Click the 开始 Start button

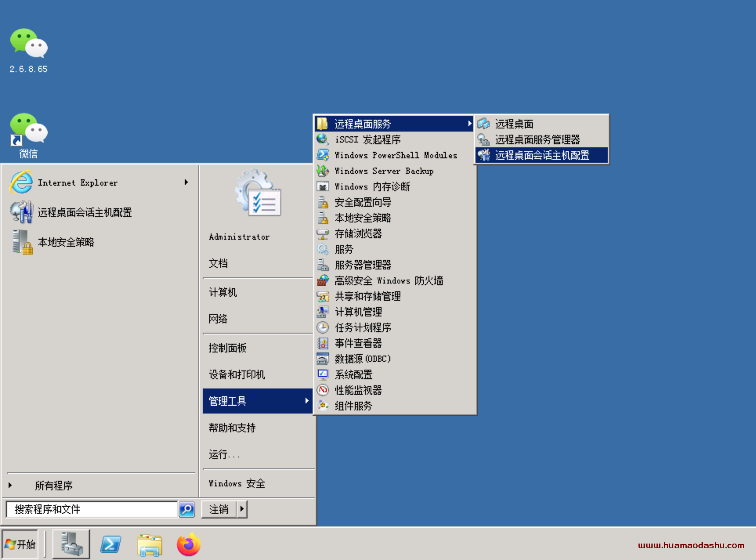click(20, 544)
